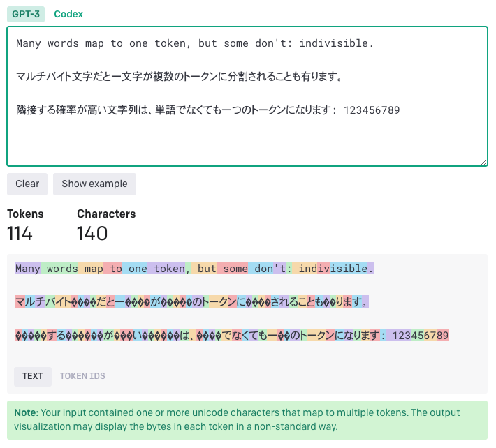Screen dimensions: 496x448
Task: Select the TEXT view toggle
Action: tap(33, 376)
